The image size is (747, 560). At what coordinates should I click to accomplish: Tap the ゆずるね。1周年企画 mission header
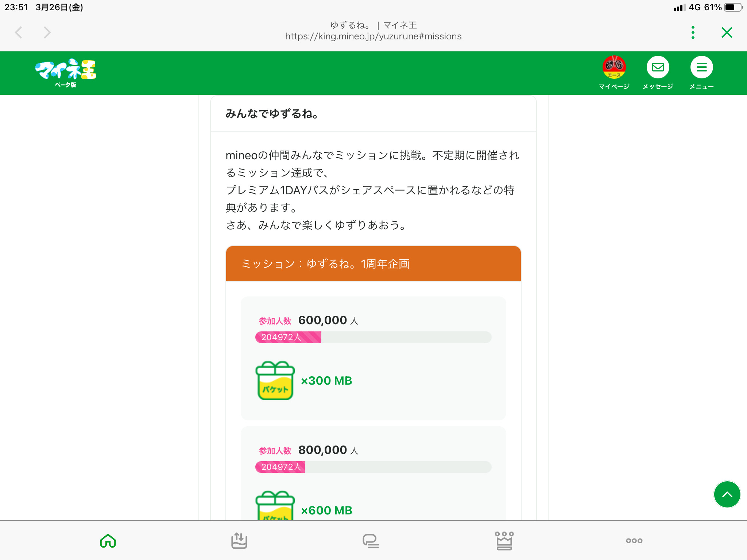pos(373,264)
